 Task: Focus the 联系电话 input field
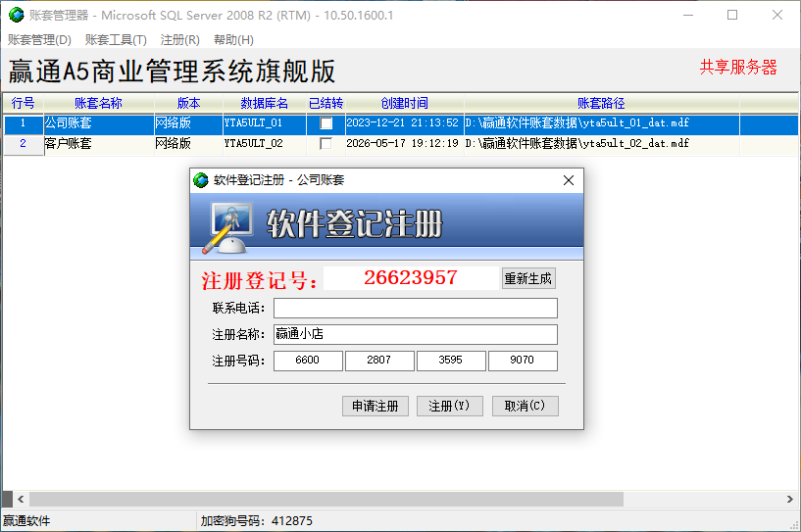pos(416,308)
